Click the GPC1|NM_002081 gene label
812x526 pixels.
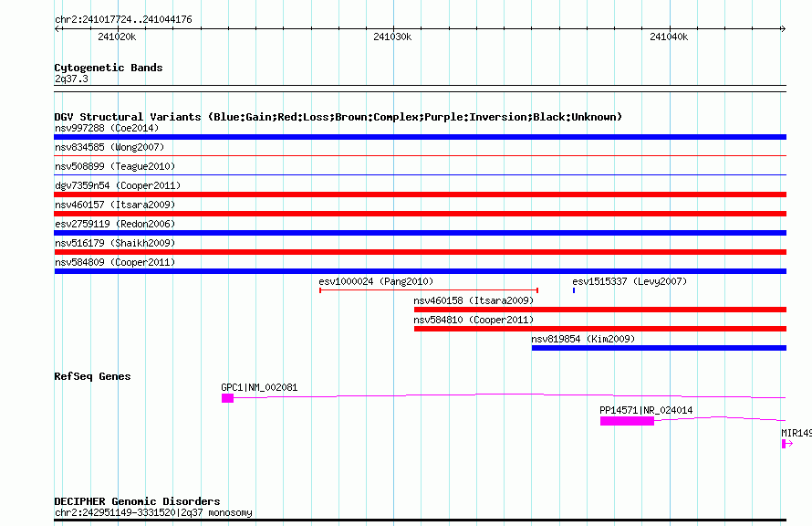click(x=259, y=387)
